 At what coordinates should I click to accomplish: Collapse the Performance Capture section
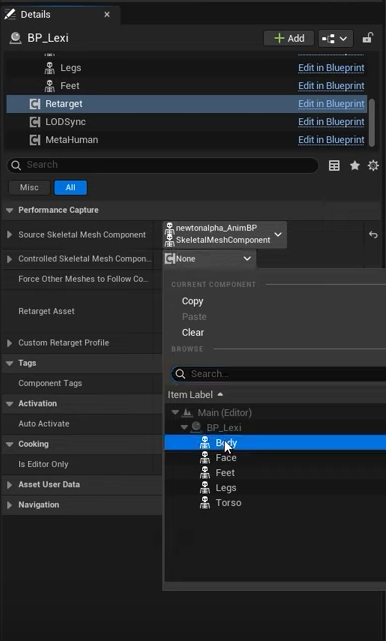point(9,210)
